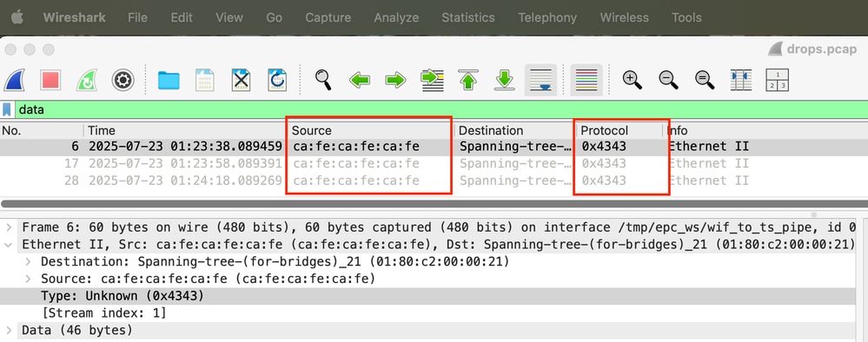
Task: Jump to the last packet
Action: [x=504, y=80]
